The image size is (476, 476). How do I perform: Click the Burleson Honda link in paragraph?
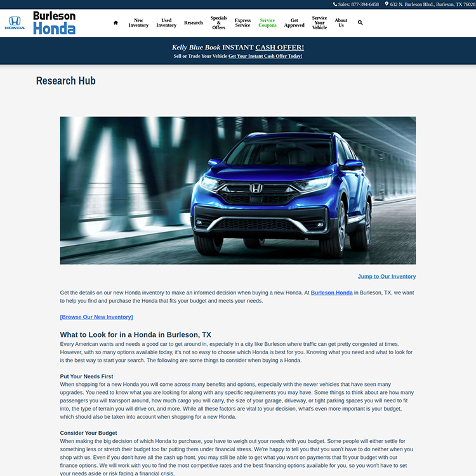[331, 293]
